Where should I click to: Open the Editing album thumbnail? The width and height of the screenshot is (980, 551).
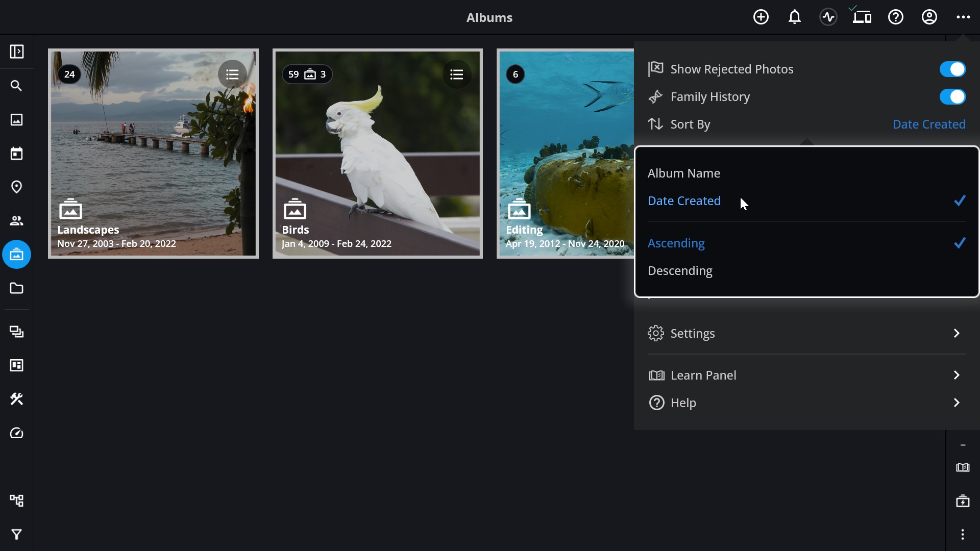(566, 154)
